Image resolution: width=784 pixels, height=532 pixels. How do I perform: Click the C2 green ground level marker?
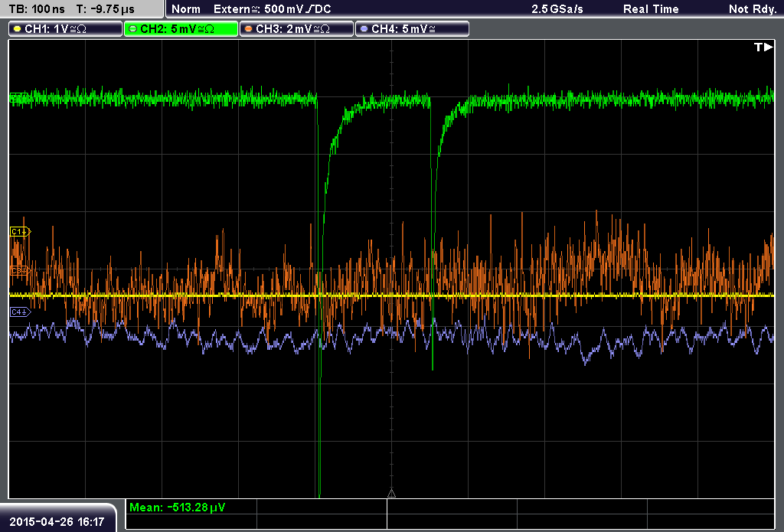click(x=19, y=98)
